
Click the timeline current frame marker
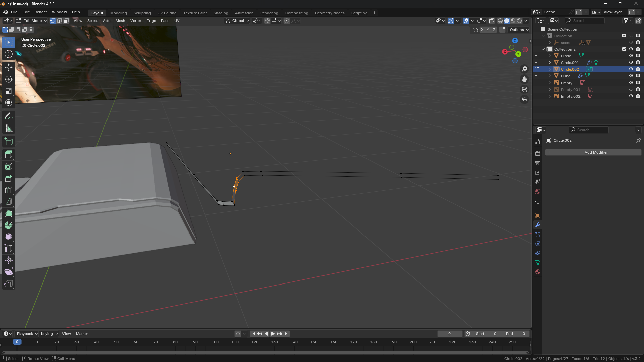coord(17,342)
